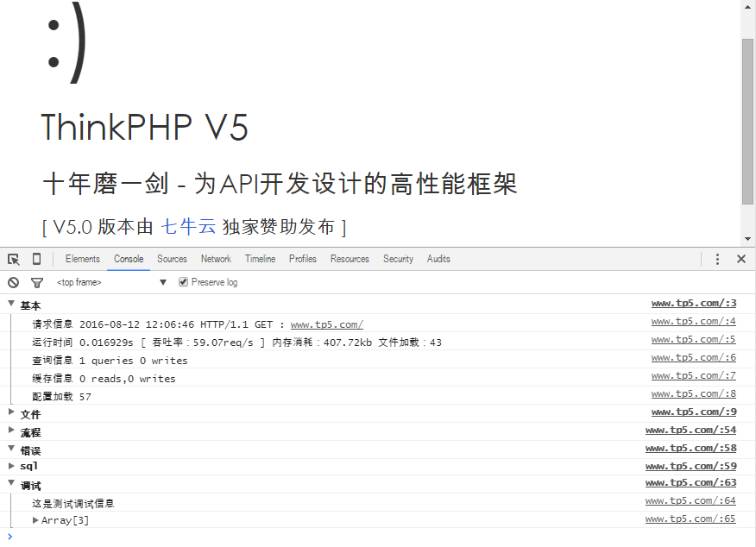Select the 配置加载 57 log line
The width and height of the screenshot is (756, 547).
(x=61, y=397)
